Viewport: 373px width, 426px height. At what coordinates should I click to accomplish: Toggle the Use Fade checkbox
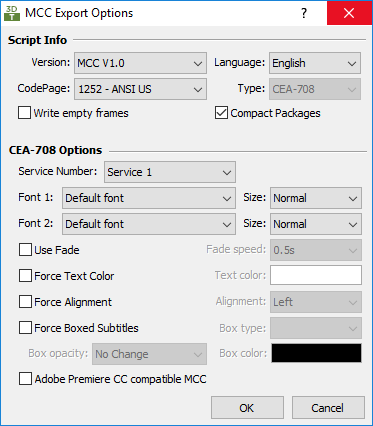[25, 250]
